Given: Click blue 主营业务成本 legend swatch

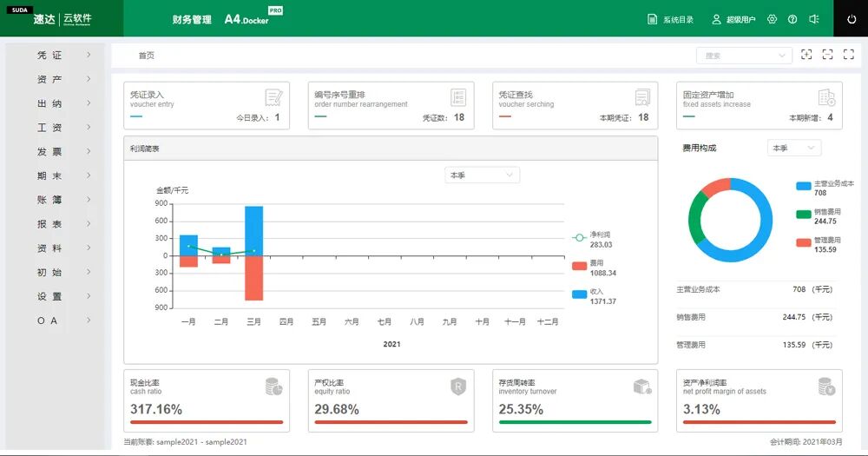Looking at the screenshot, I should coord(804,186).
